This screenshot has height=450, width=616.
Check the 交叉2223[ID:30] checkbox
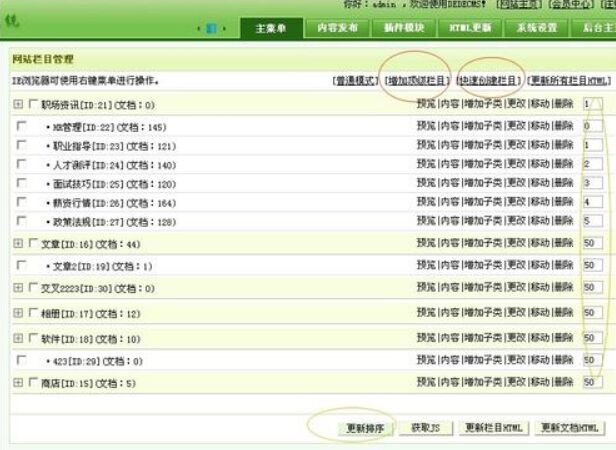click(x=33, y=288)
